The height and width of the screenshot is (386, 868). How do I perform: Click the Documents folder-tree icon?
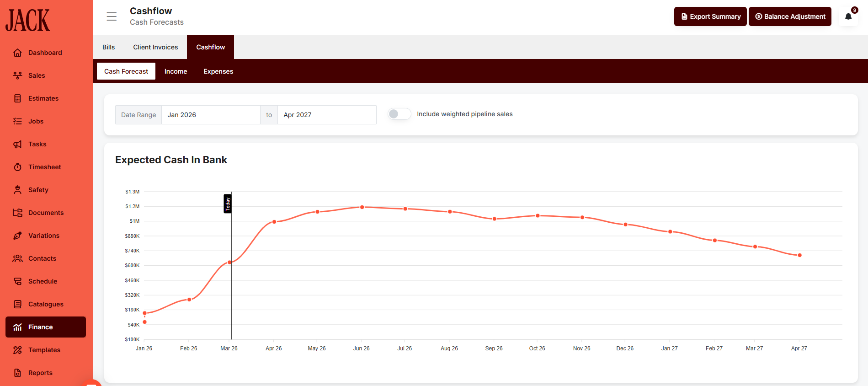(x=17, y=213)
